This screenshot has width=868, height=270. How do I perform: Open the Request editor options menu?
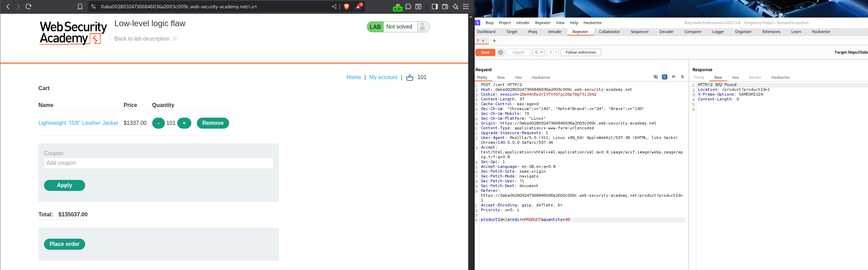pyautogui.click(x=683, y=77)
